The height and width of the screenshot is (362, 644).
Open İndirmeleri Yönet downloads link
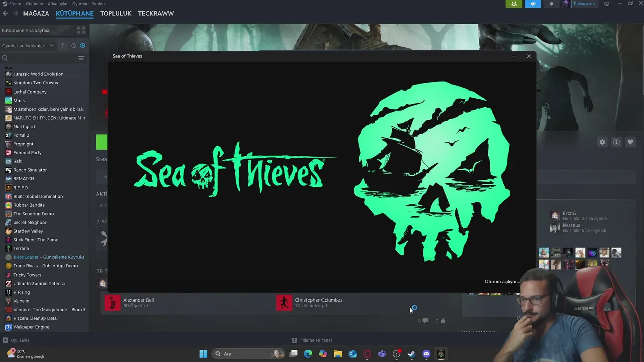pyautogui.click(x=312, y=340)
